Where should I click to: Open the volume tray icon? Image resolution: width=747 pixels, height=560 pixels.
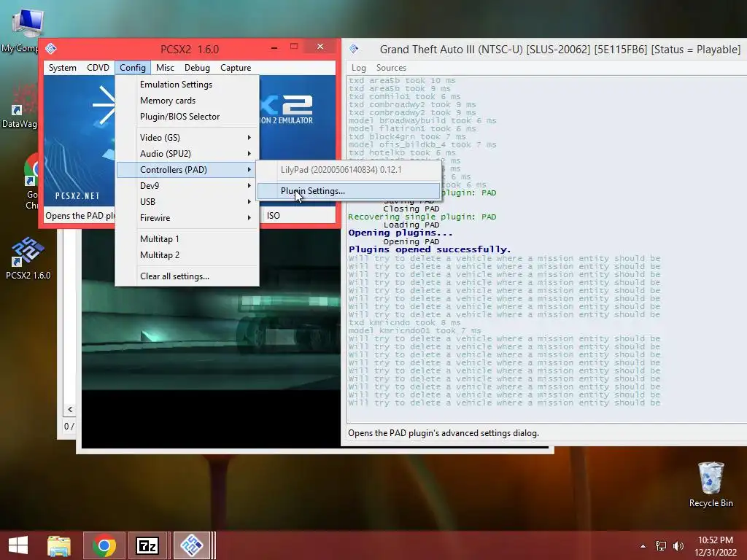pos(678,546)
